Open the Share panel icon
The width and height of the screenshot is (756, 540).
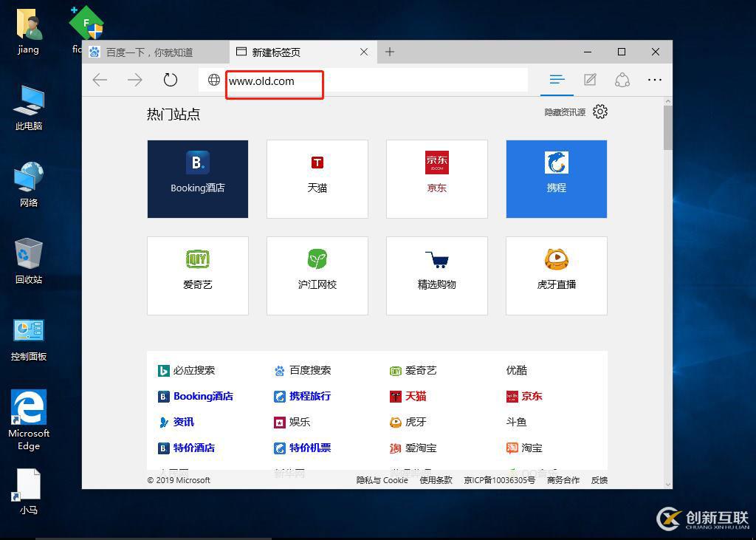622,79
